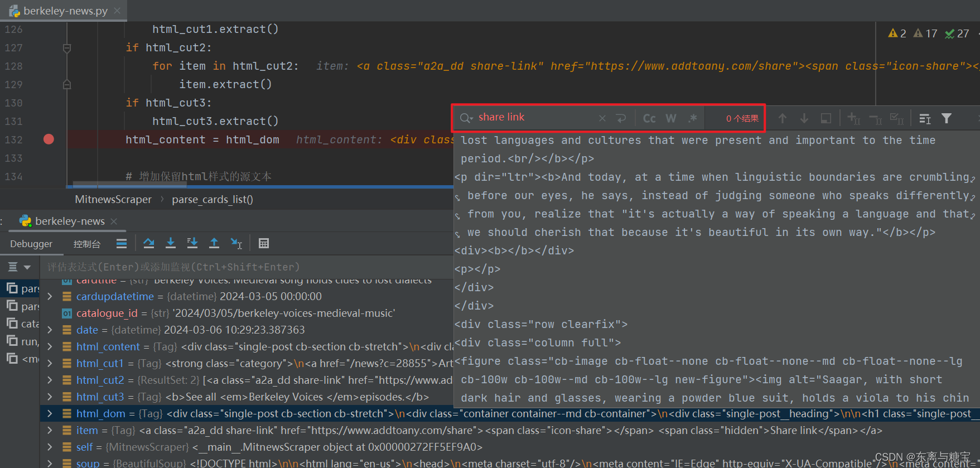Open the Evaluate Expression calculator icon
Screen dimensions: 980x468
click(x=264, y=243)
